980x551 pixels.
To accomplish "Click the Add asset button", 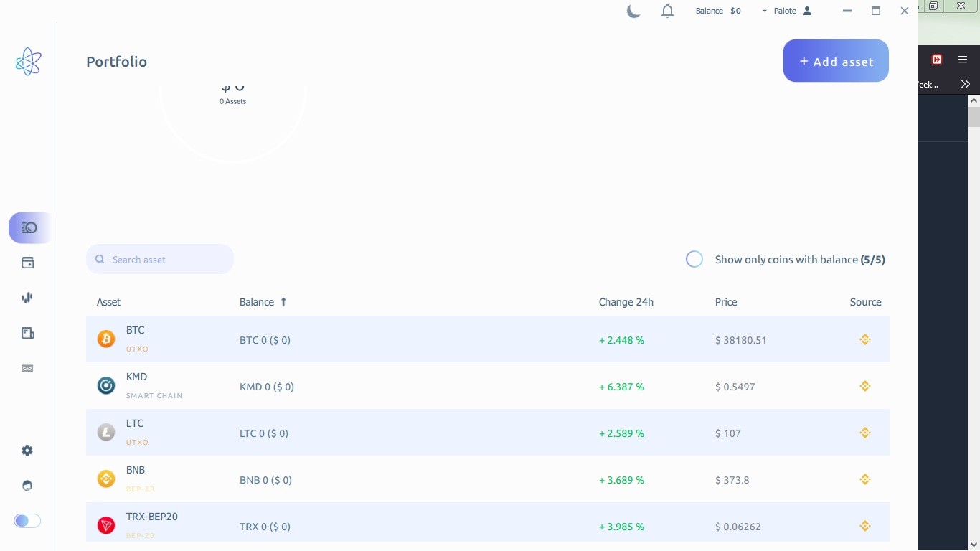I will click(x=836, y=61).
